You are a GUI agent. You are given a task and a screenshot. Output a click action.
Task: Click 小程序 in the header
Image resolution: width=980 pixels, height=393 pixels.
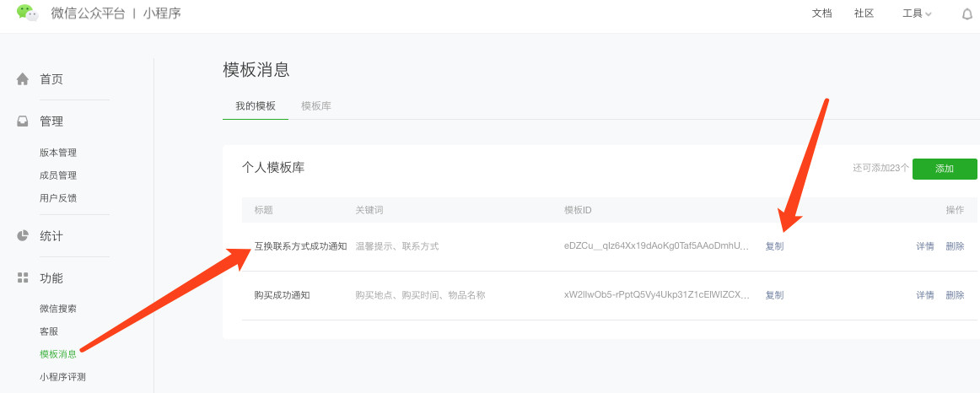tap(162, 13)
